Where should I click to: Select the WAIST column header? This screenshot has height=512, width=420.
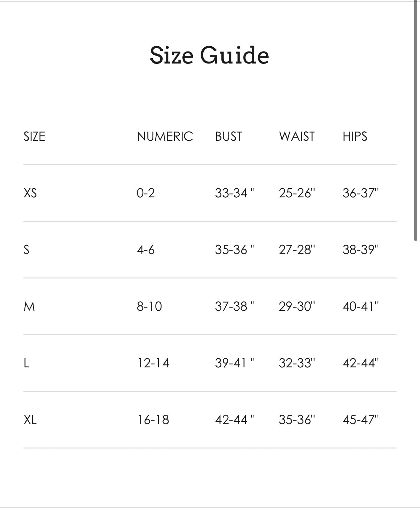(x=297, y=136)
